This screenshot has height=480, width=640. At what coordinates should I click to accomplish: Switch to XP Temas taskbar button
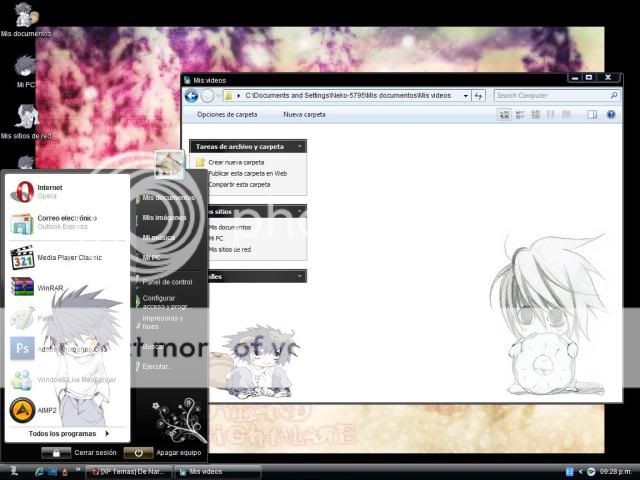[x=129, y=472]
